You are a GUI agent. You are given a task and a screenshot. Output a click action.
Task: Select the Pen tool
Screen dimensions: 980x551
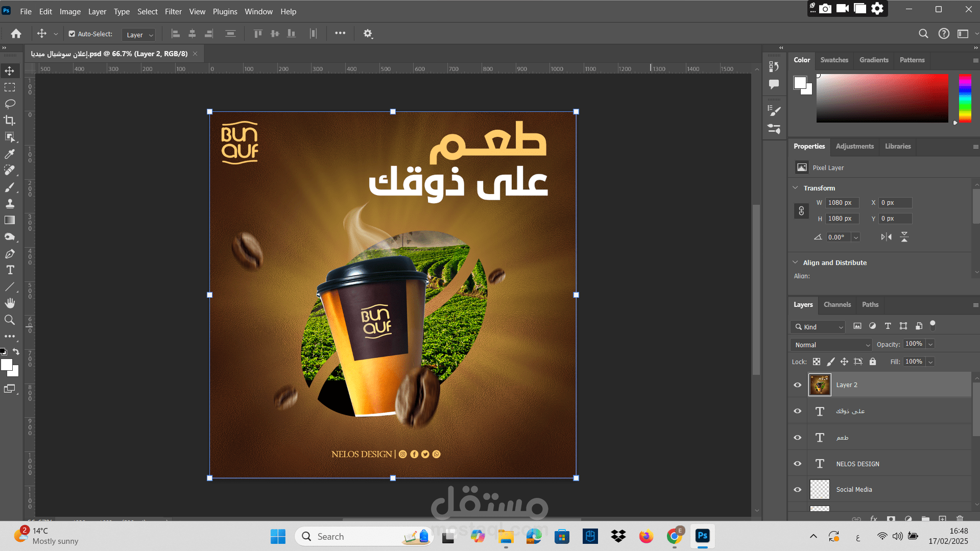point(10,254)
